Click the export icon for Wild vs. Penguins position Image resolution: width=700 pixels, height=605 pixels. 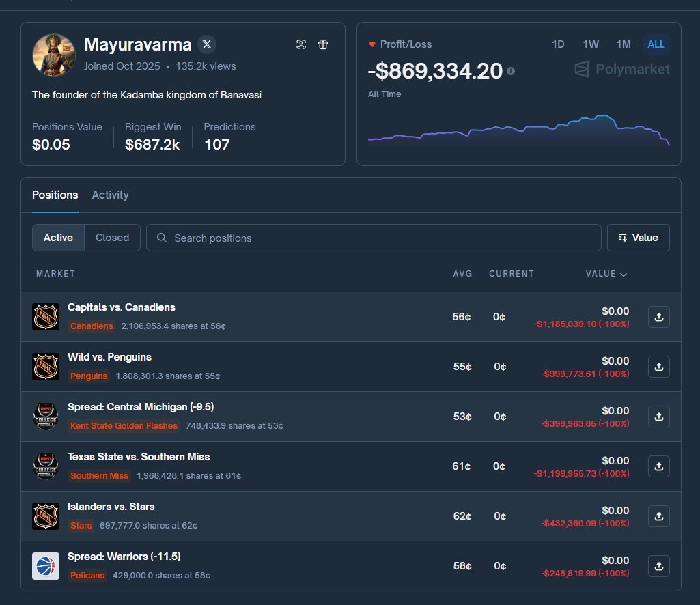point(658,366)
